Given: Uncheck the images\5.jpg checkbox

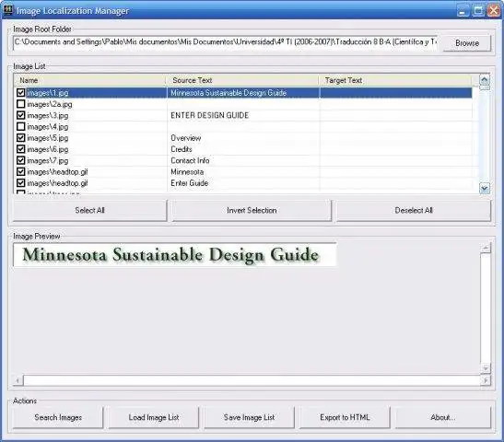Looking at the screenshot, I should pos(21,138).
